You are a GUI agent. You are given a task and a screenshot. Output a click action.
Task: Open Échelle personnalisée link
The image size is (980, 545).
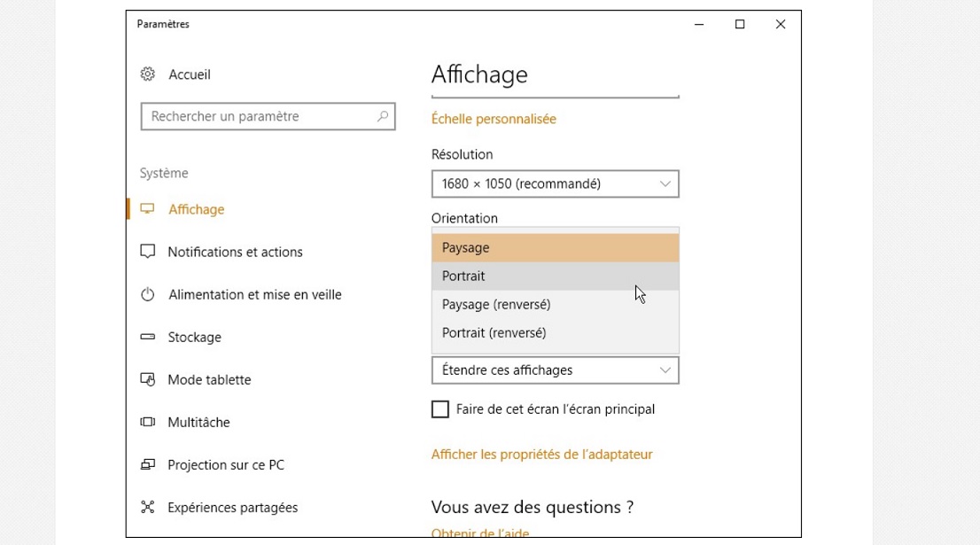pos(494,119)
